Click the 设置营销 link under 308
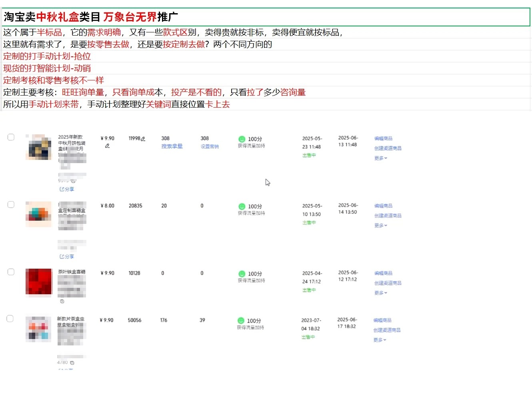532x393 pixels. (210, 146)
